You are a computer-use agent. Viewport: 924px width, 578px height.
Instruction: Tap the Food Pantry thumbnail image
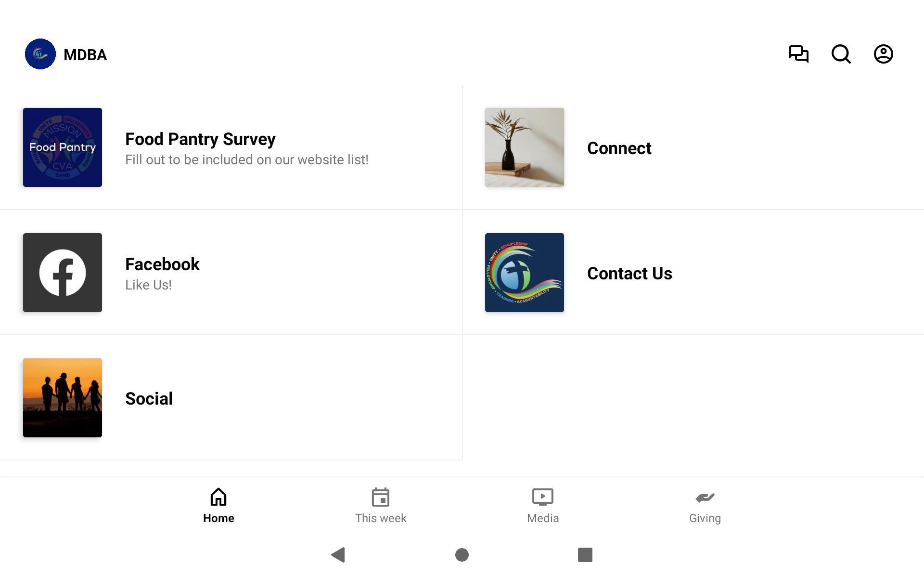pyautogui.click(x=63, y=147)
